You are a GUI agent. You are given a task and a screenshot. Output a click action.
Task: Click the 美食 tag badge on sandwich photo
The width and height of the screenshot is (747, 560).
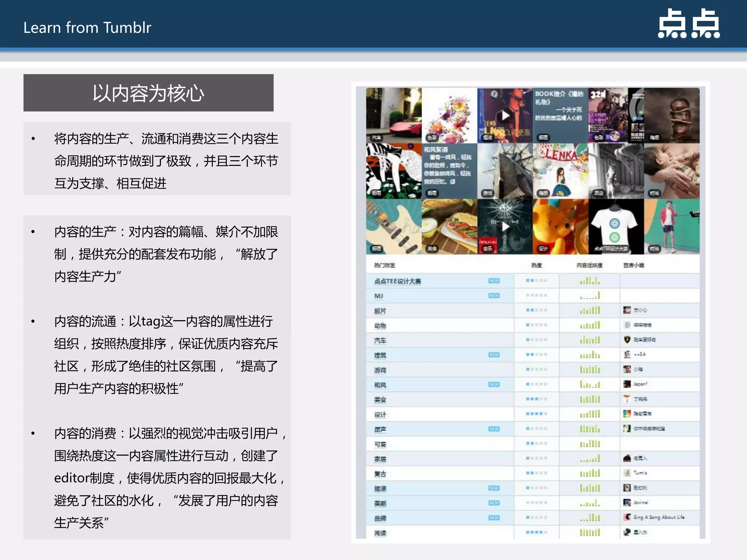[x=432, y=248]
